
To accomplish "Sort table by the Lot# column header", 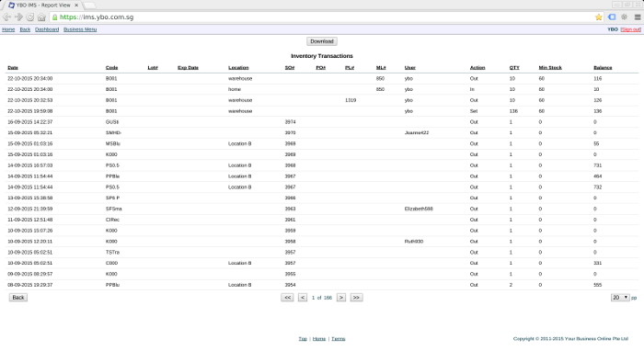I will pyautogui.click(x=153, y=68).
